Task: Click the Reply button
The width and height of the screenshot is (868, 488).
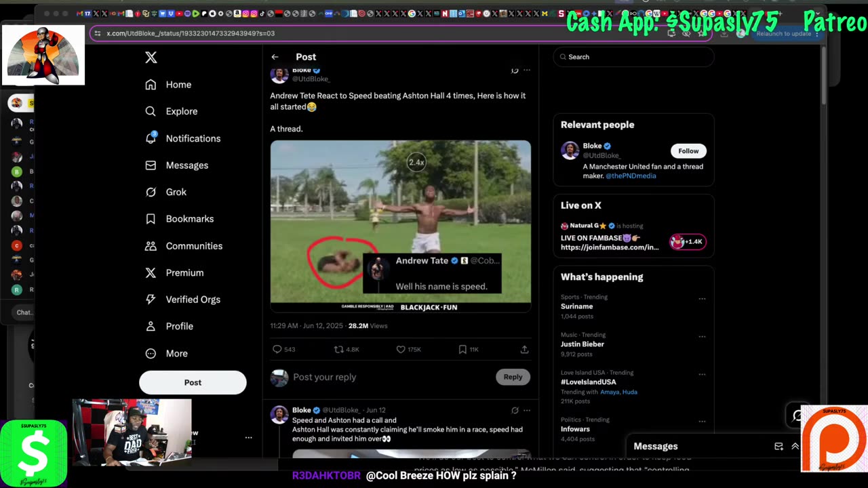Action: tap(513, 377)
